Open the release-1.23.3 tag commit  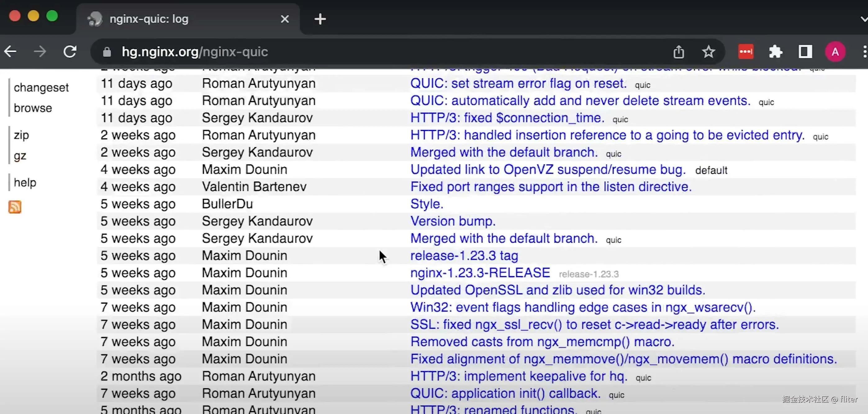coord(464,256)
